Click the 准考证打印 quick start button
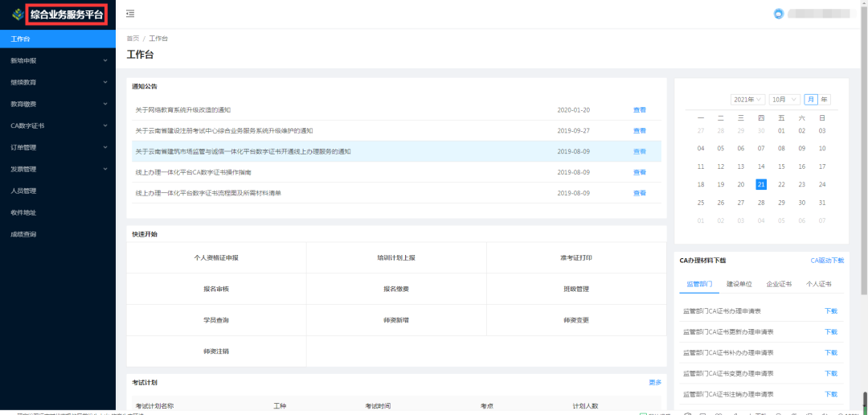The height and width of the screenshot is (415, 868). [x=575, y=258]
